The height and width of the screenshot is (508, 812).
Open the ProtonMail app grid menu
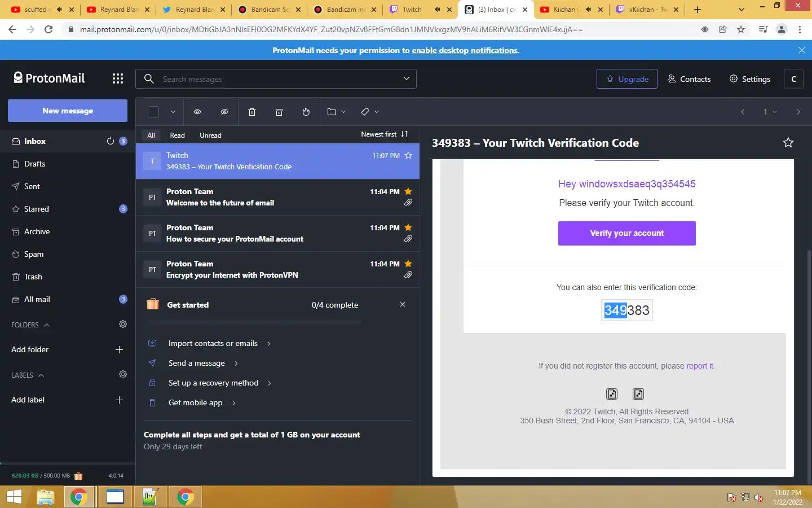(117, 78)
